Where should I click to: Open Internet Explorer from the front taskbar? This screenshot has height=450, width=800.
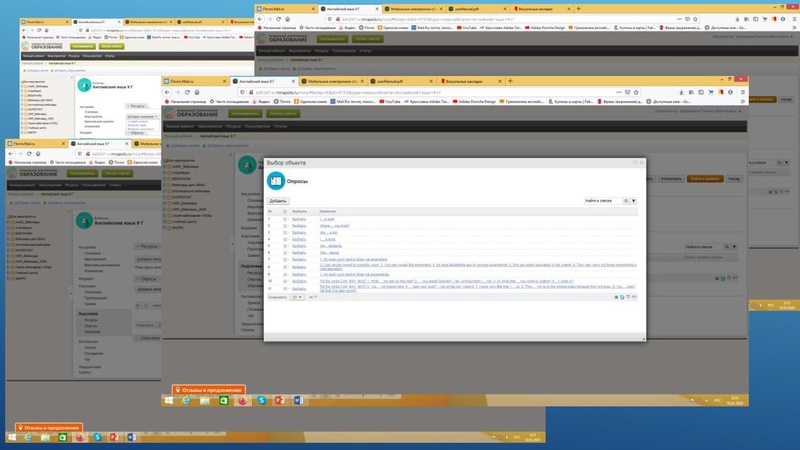188,400
